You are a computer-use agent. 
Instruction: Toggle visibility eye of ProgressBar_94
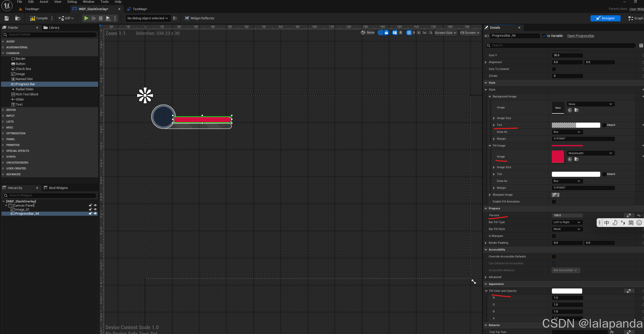pyautogui.click(x=95, y=214)
